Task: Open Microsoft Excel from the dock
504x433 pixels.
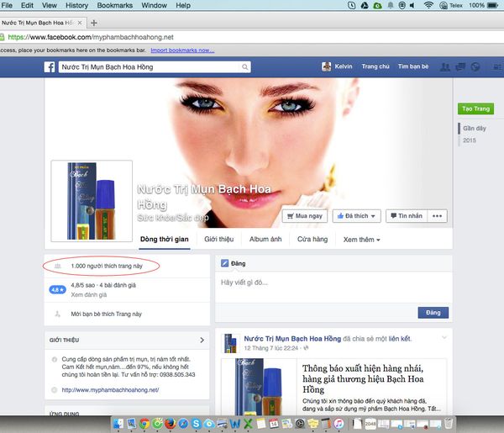Action: (248, 424)
